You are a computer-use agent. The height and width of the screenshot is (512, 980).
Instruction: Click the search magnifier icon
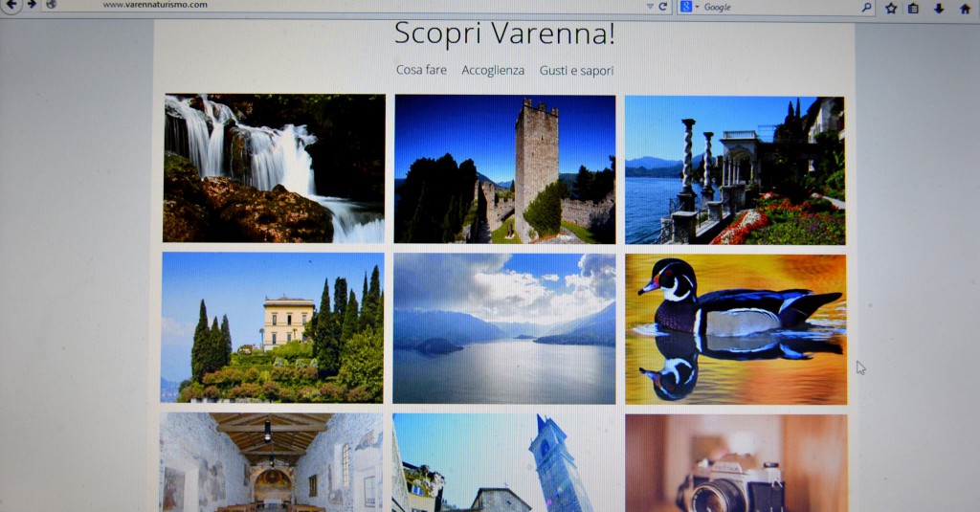pyautogui.click(x=866, y=8)
